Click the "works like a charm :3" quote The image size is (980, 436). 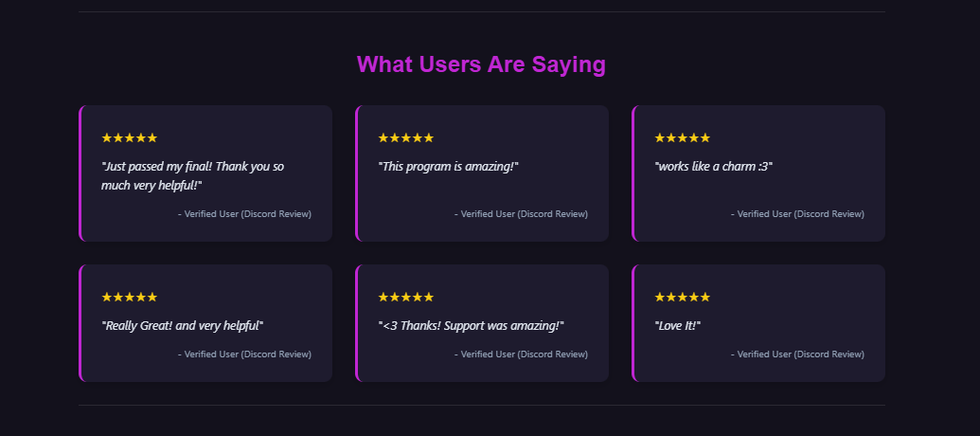pos(713,167)
